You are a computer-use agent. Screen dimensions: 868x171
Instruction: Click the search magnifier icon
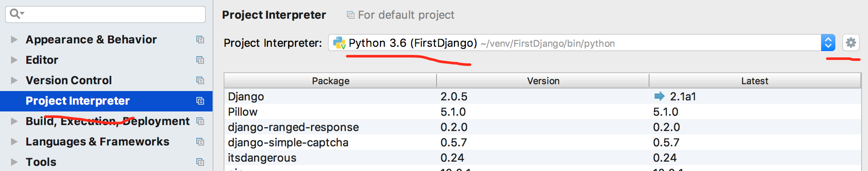16,14
